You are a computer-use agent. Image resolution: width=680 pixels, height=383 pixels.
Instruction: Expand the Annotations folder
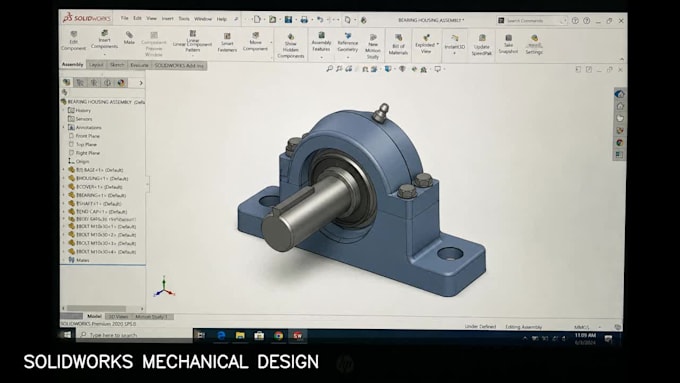pyautogui.click(x=64, y=128)
